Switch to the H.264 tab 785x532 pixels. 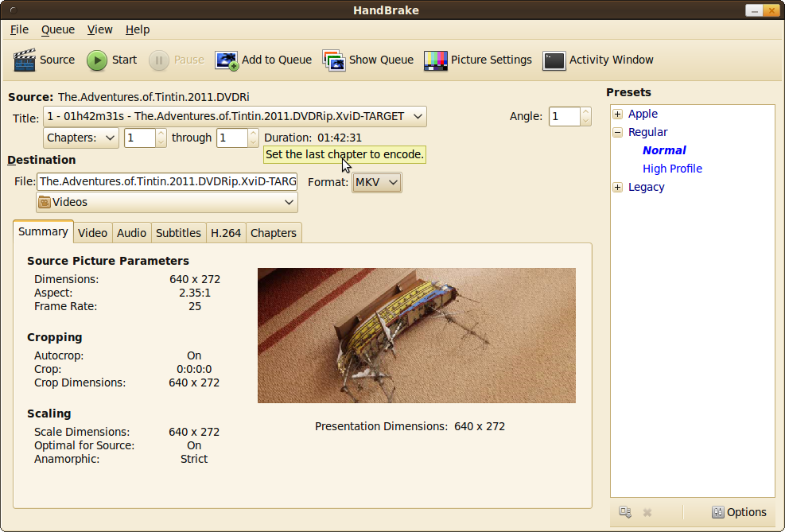click(x=226, y=233)
